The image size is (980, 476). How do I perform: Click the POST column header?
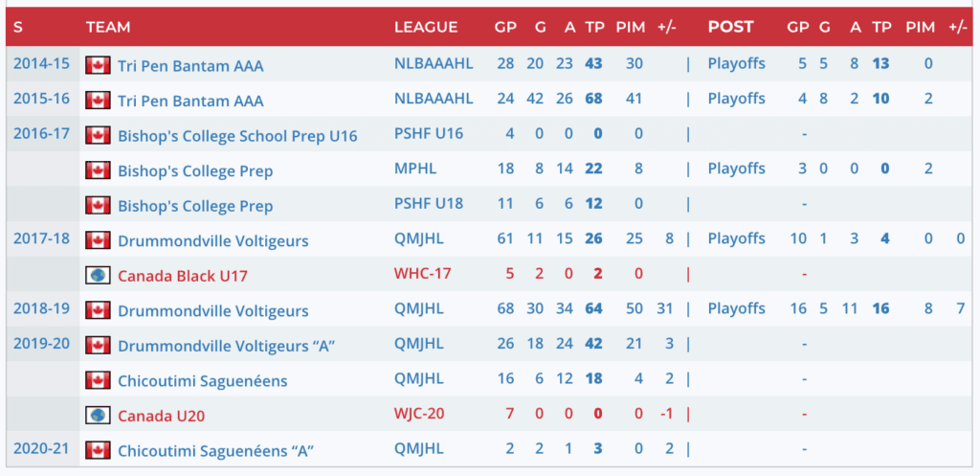coord(730,27)
